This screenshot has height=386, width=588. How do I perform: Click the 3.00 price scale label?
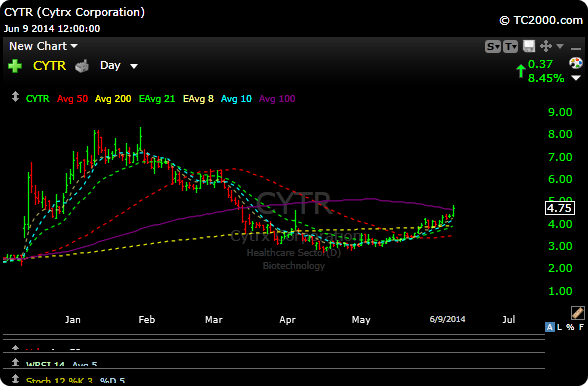(x=560, y=246)
